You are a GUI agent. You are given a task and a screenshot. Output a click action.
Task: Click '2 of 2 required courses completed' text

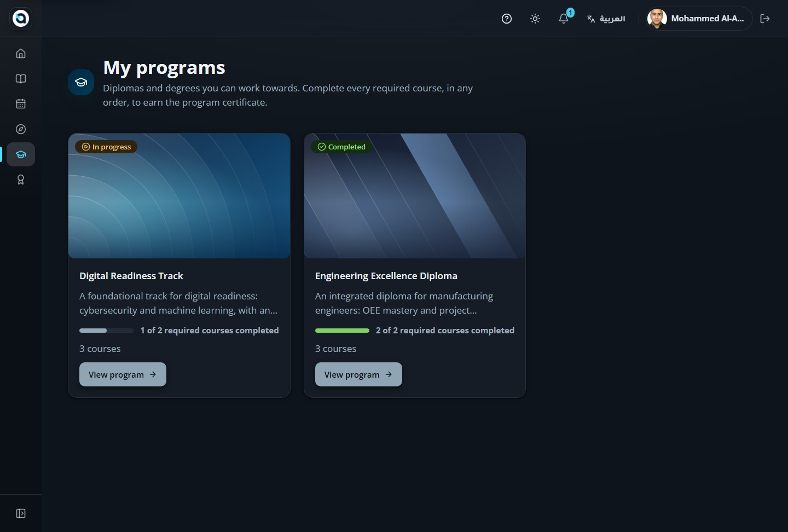click(445, 331)
